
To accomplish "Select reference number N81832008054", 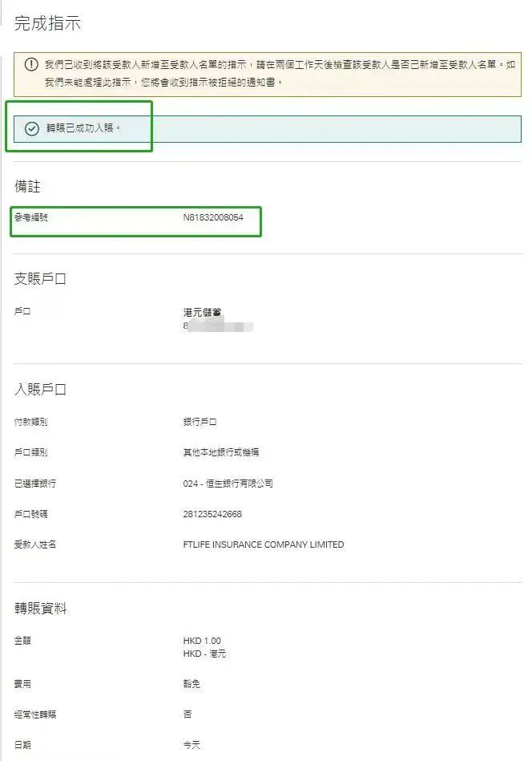I will [213, 217].
